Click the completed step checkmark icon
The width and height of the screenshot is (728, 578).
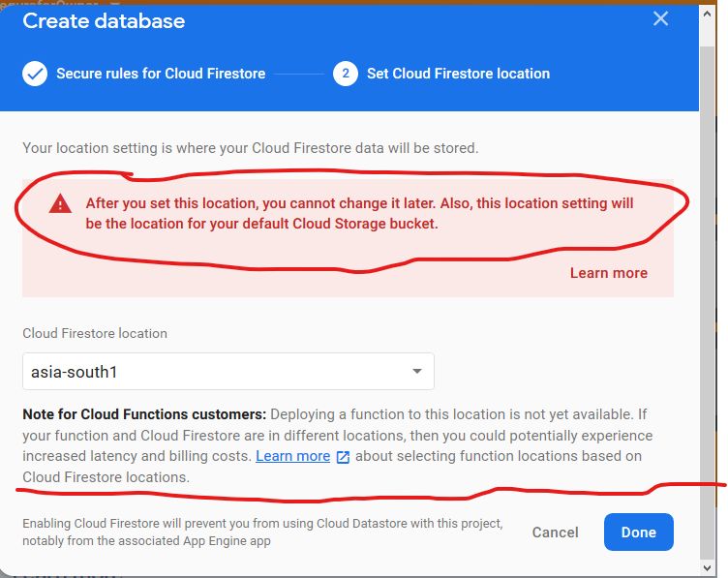pos(35,74)
